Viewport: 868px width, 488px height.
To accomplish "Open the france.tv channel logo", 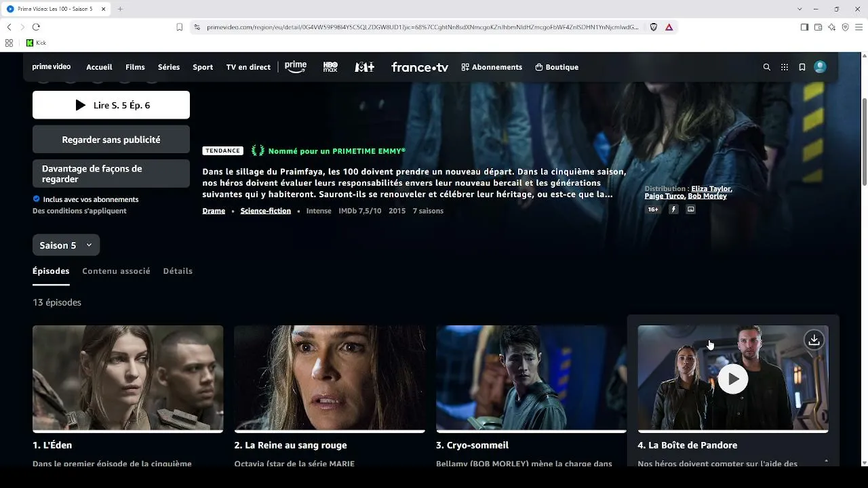I will (420, 67).
